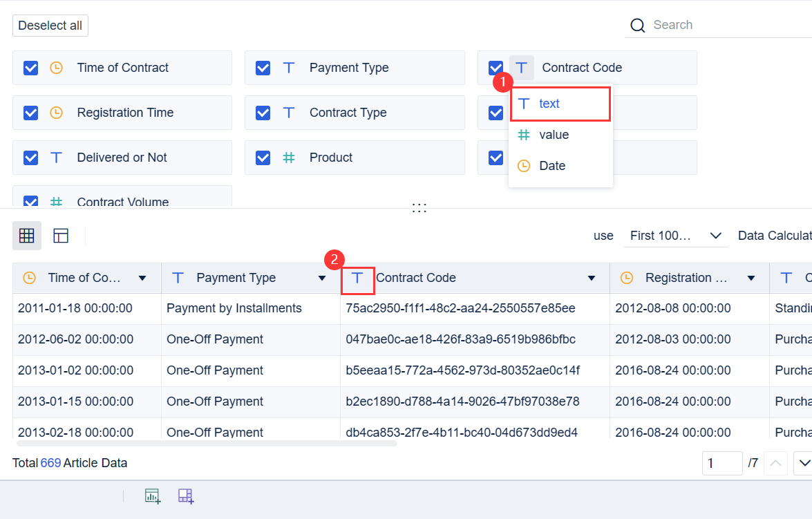
Task: Click the panel divider handle with three dots
Action: tap(419, 208)
